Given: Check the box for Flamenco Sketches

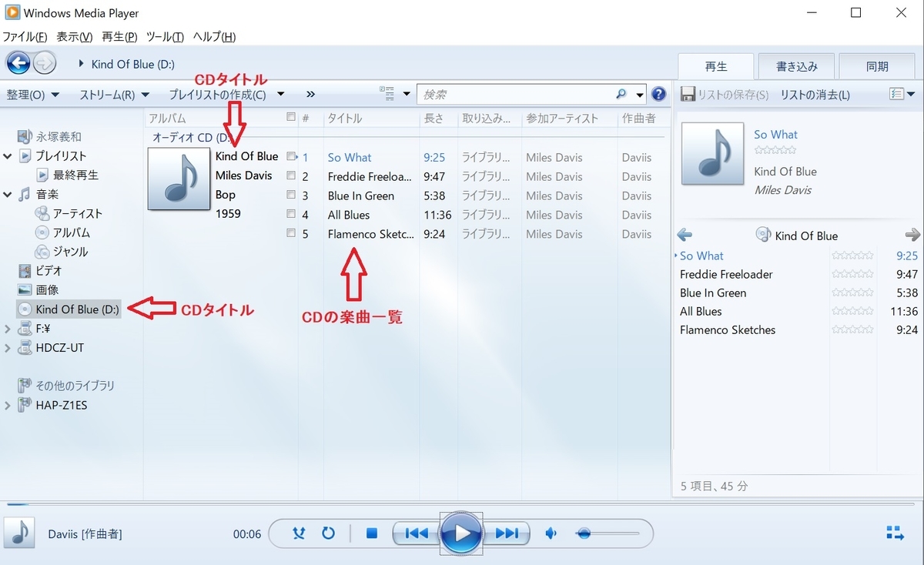Looking at the screenshot, I should (x=291, y=233).
